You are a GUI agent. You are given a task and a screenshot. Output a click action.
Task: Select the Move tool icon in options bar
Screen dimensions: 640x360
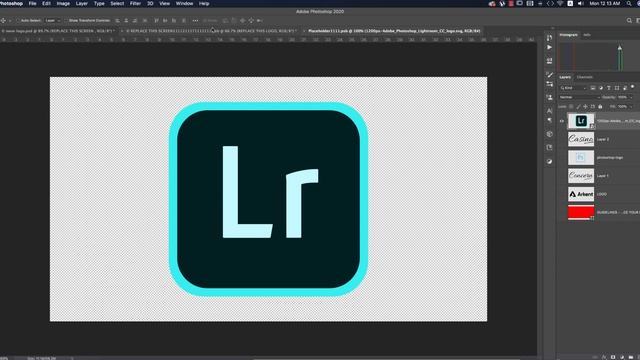[3, 20]
